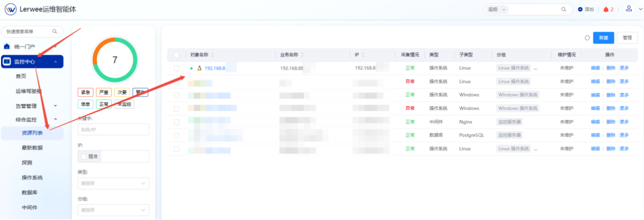This screenshot has height=220, width=644.
Task: Check the box for the 192.168.8 row
Action: (x=176, y=68)
